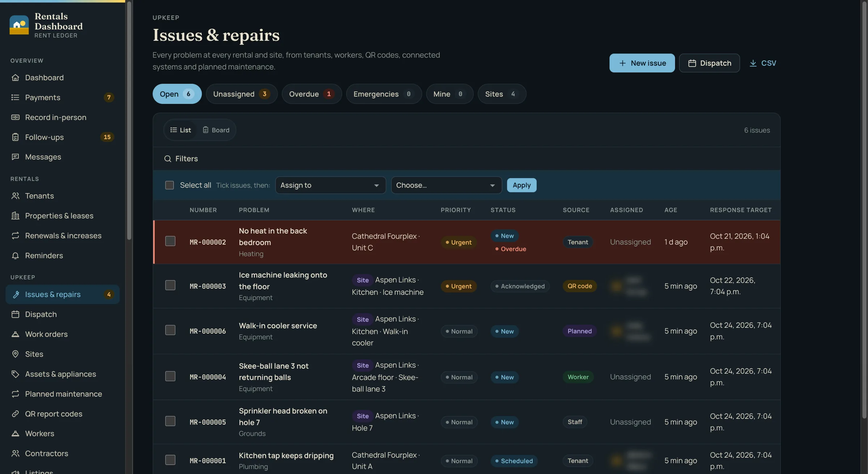Click the QR report codes link icon
868x474 pixels.
(15, 414)
